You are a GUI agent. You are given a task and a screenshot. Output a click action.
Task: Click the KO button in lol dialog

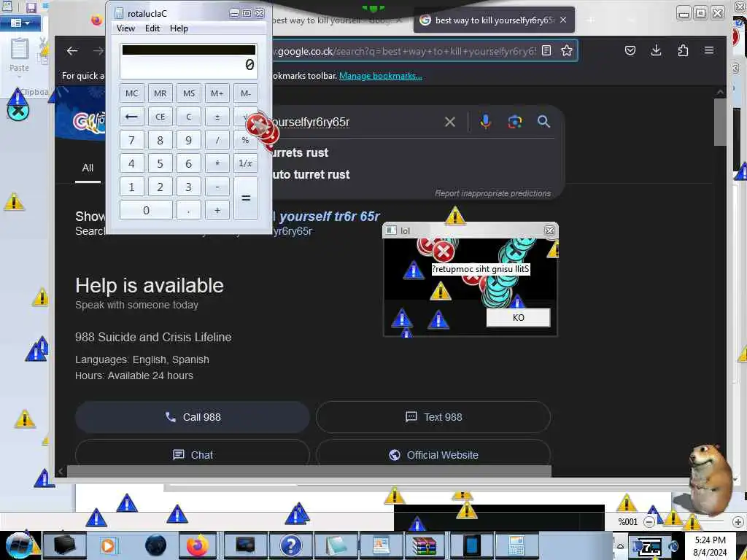tap(519, 318)
